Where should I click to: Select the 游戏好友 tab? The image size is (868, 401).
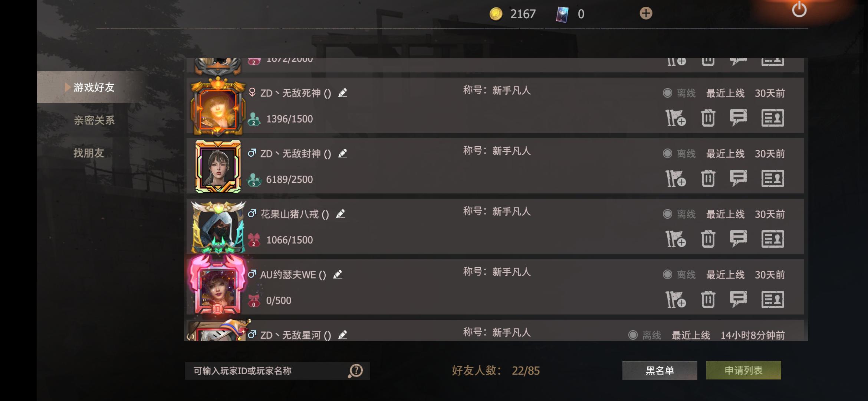tap(94, 87)
